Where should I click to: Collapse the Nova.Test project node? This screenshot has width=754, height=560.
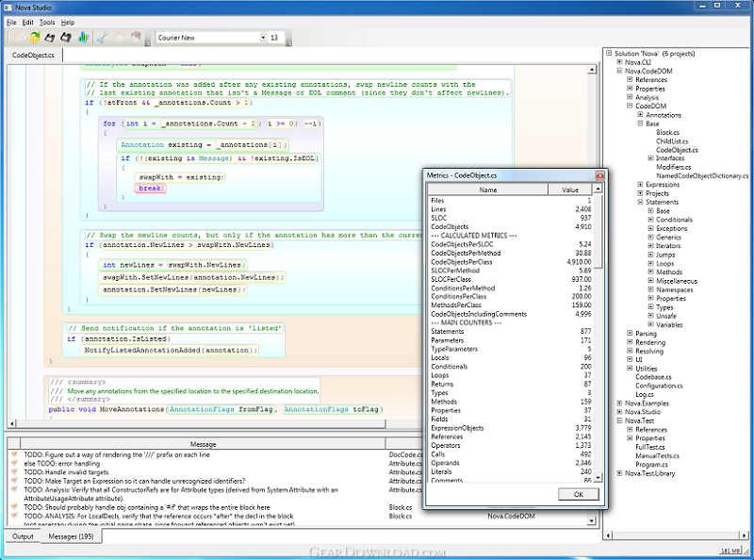click(619, 420)
